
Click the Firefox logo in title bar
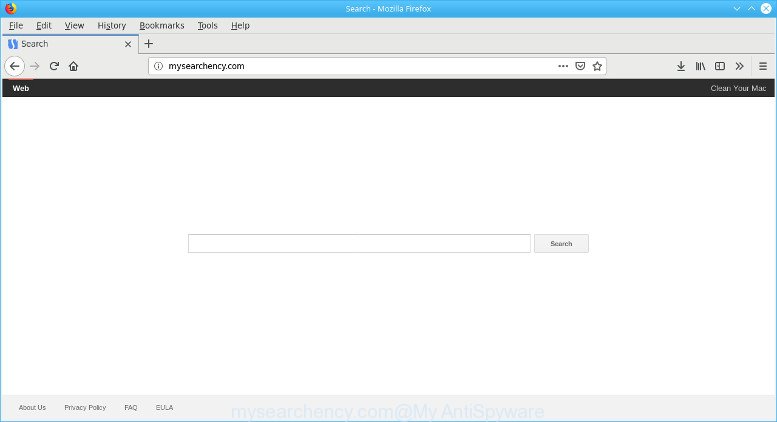click(x=10, y=8)
